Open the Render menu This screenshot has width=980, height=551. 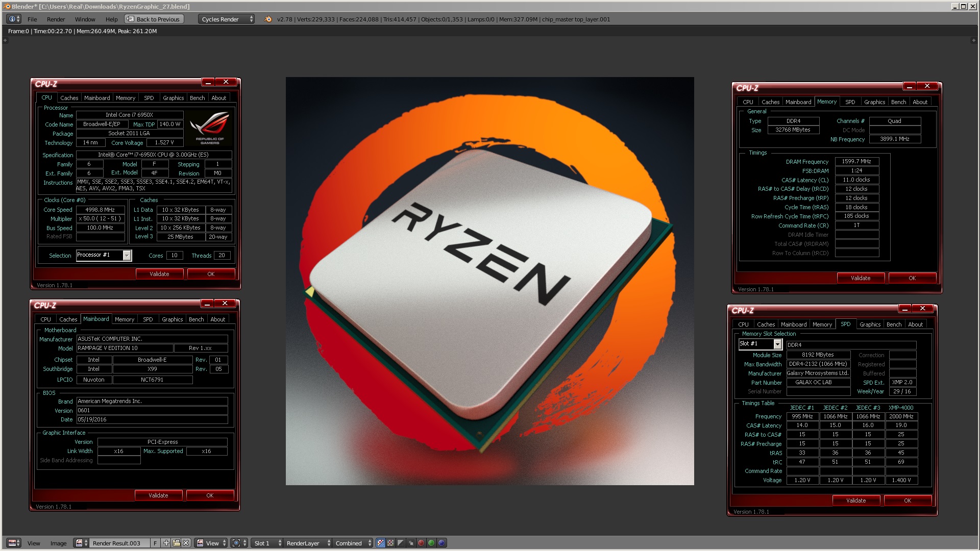coord(56,19)
